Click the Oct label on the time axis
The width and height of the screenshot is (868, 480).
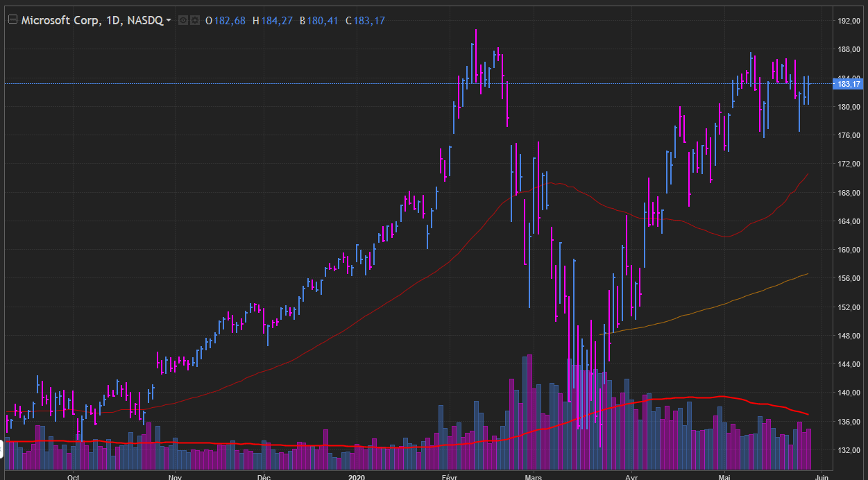click(x=74, y=477)
